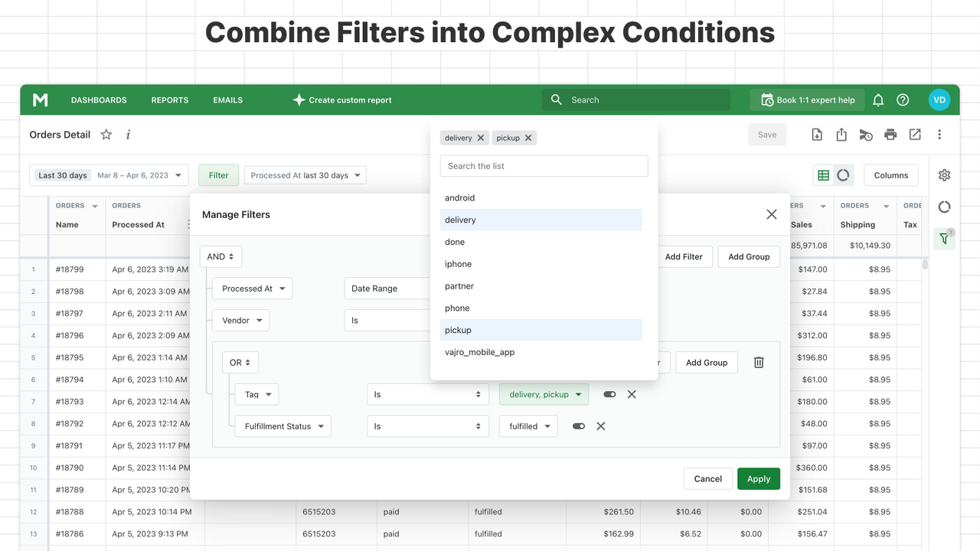This screenshot has width=980, height=551.
Task: Open notifications bell
Action: 878,99
